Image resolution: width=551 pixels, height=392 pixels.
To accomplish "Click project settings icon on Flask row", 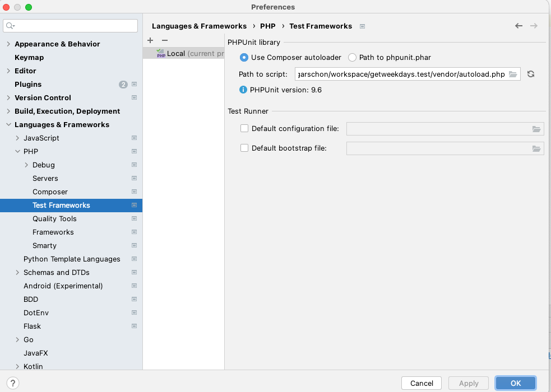I will click(134, 326).
